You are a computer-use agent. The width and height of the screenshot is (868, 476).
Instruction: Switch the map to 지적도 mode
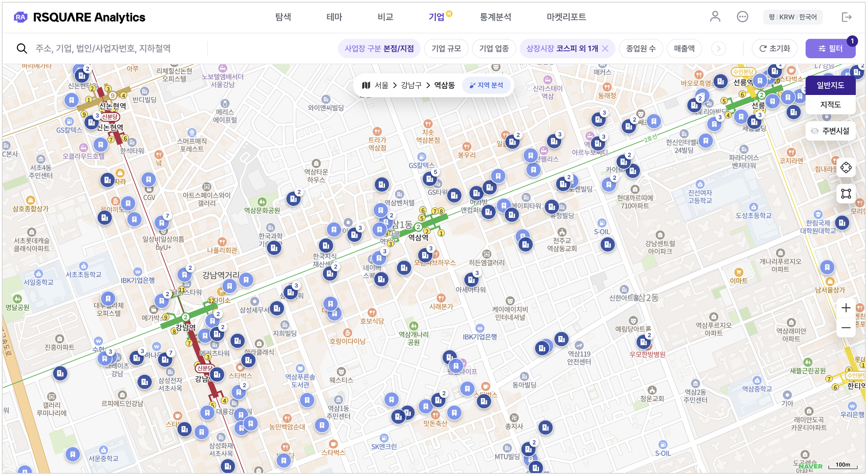[x=830, y=105]
